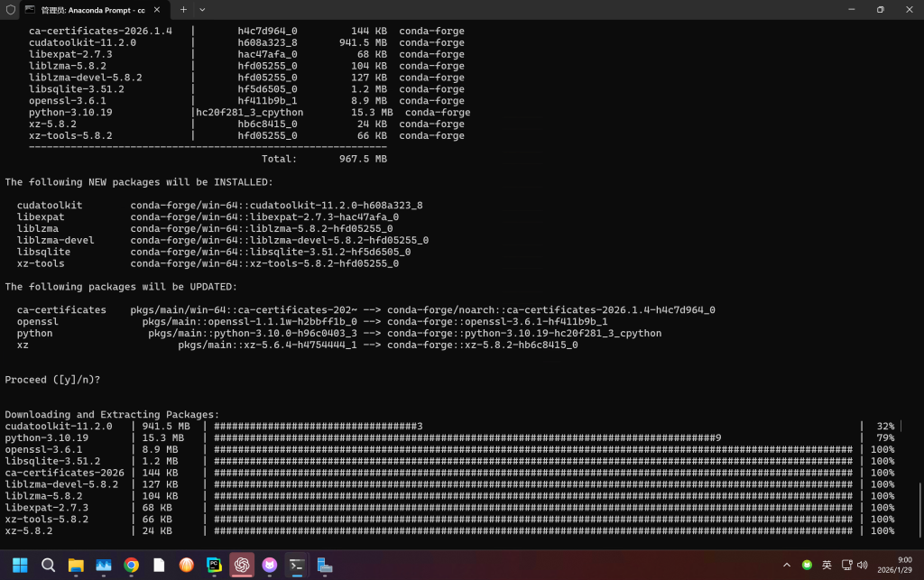The height and width of the screenshot is (580, 924).
Task: Close the terminal window
Action: click(910, 9)
